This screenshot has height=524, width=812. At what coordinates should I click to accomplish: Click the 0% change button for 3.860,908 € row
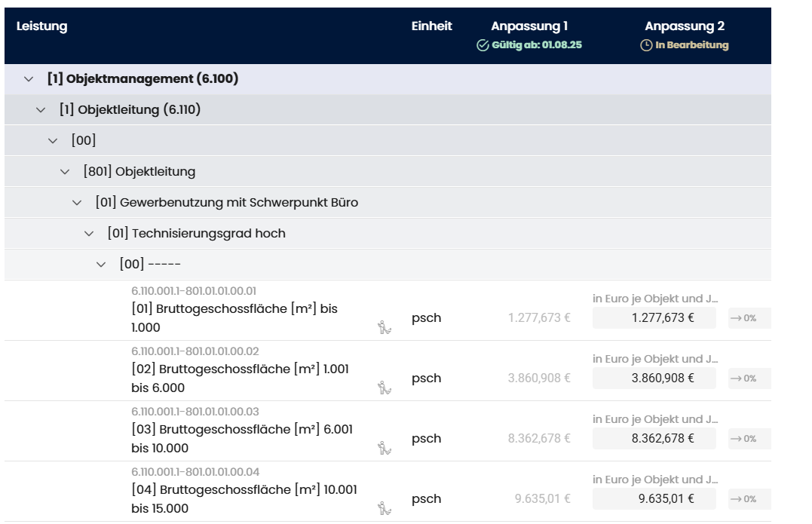coord(749,378)
